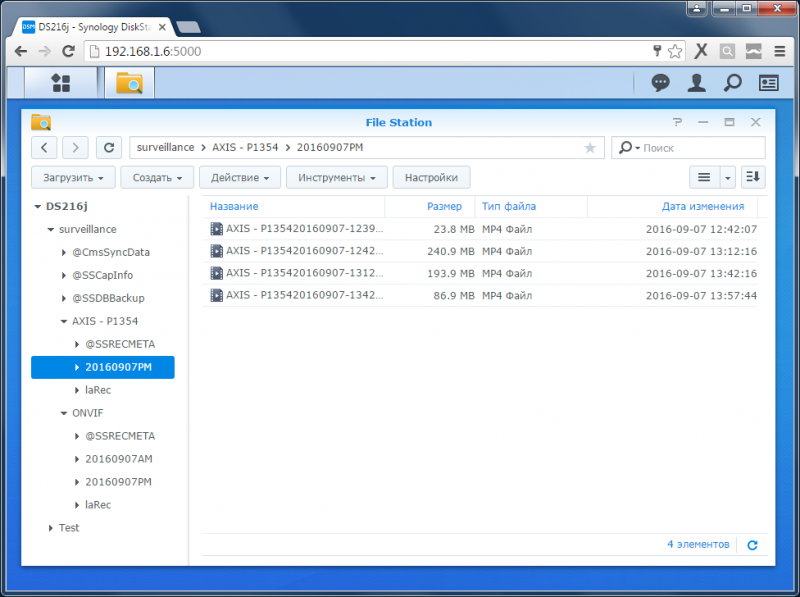The image size is (800, 597).
Task: Open a new browser tab
Action: coord(188,27)
